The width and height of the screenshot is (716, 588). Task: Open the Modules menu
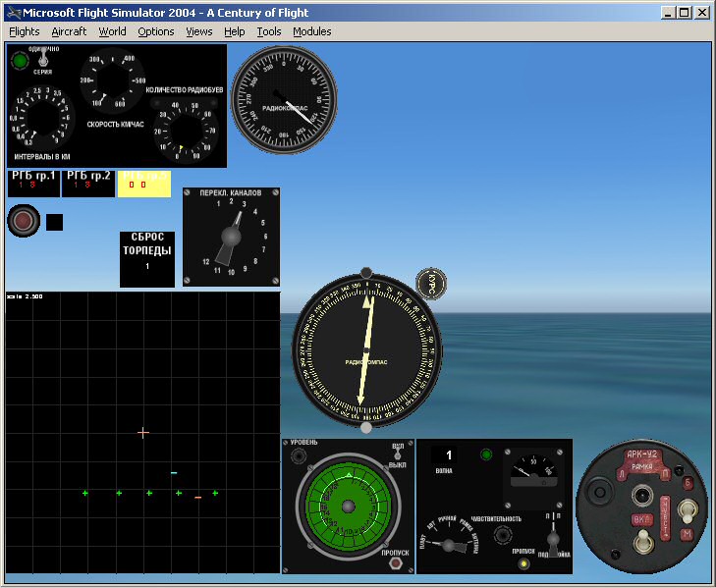pos(312,31)
